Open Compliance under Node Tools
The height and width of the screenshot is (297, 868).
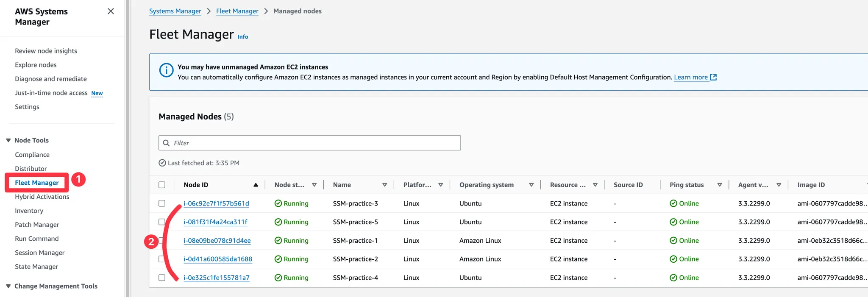click(x=32, y=155)
